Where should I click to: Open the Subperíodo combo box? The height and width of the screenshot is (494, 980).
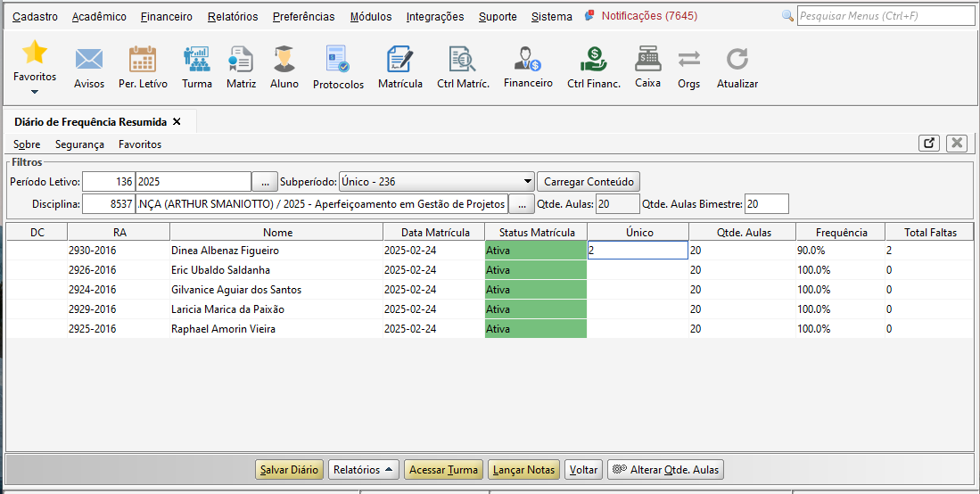(x=436, y=182)
